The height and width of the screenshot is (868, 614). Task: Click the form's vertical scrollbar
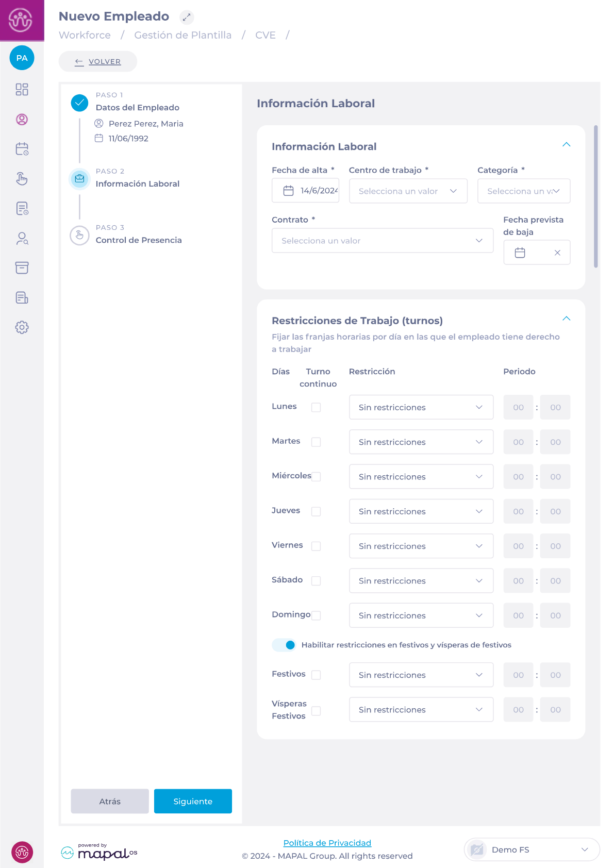pyautogui.click(x=595, y=196)
